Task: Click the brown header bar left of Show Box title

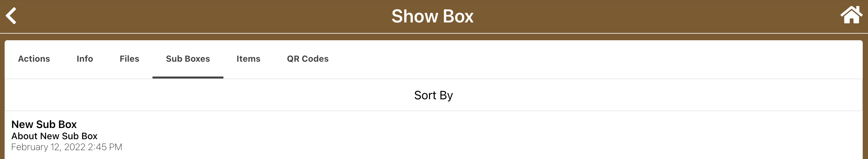Action: point(202,16)
